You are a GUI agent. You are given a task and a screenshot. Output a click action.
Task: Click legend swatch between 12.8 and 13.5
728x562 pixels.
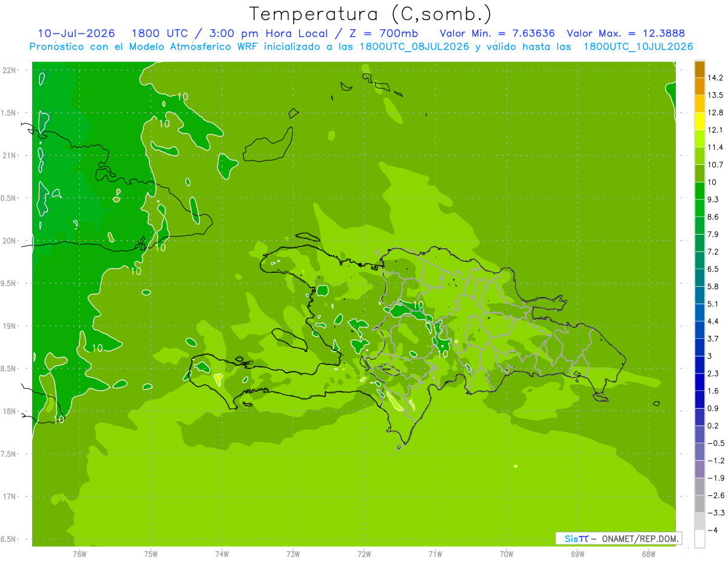pos(699,104)
